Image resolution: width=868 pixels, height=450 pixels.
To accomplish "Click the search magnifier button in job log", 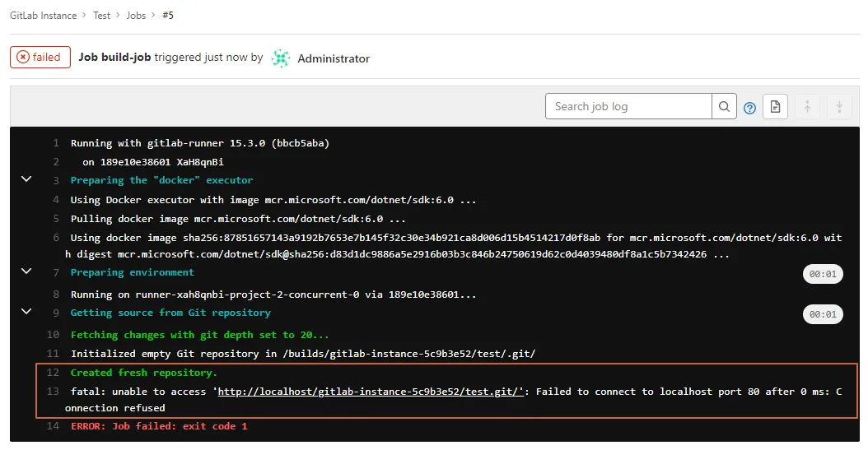I will click(x=724, y=106).
